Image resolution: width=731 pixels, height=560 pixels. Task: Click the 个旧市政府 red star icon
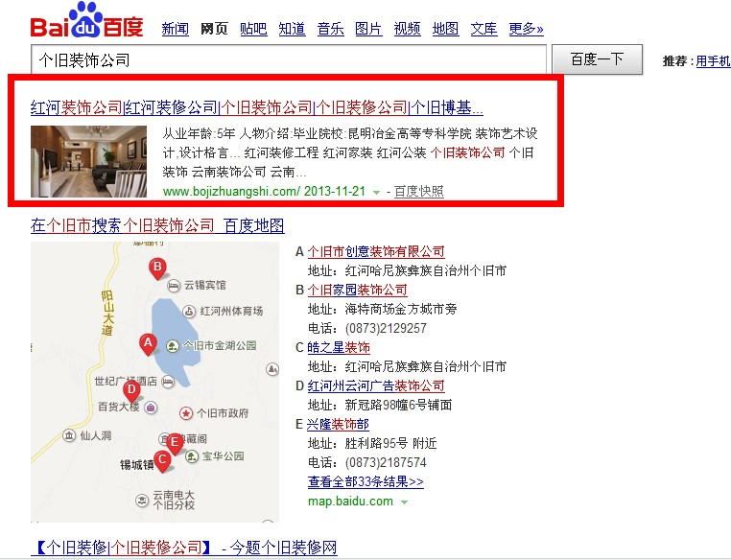point(187,412)
